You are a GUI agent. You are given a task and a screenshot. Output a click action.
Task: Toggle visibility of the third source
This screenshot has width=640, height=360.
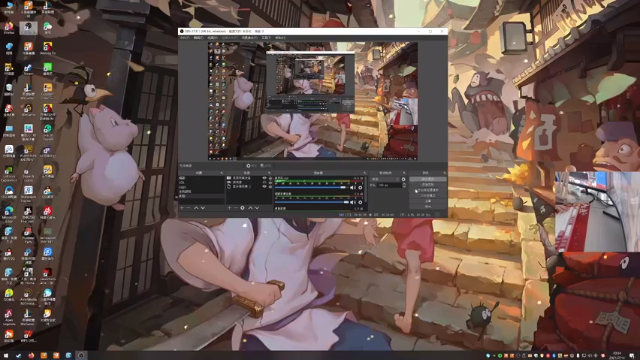(x=264, y=187)
